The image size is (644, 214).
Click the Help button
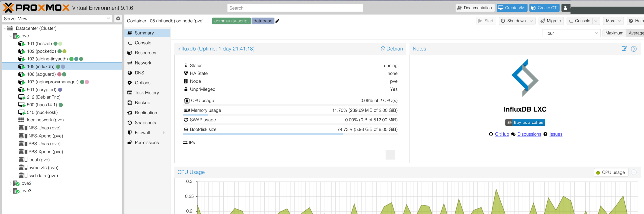point(636,21)
